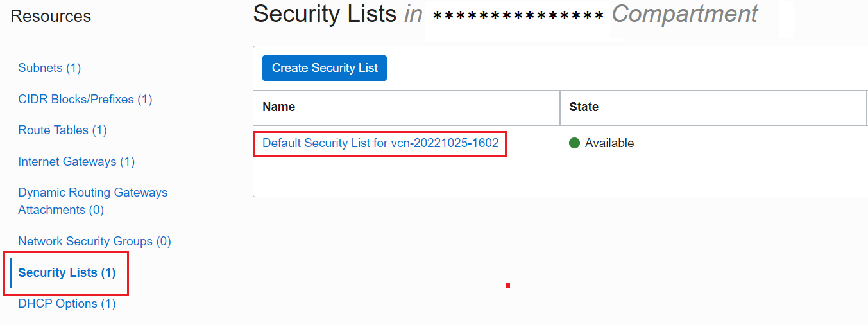The height and width of the screenshot is (325, 868).
Task: Click the masked compartment name asterisks
Action: click(518, 17)
